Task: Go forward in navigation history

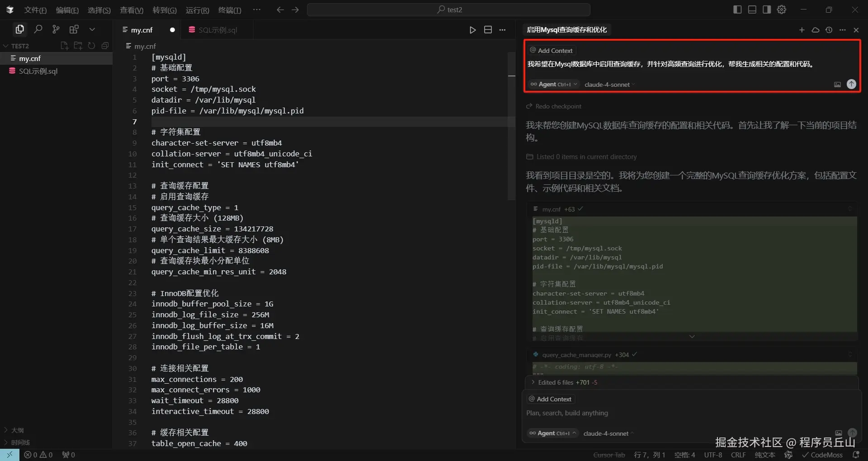Action: [295, 9]
